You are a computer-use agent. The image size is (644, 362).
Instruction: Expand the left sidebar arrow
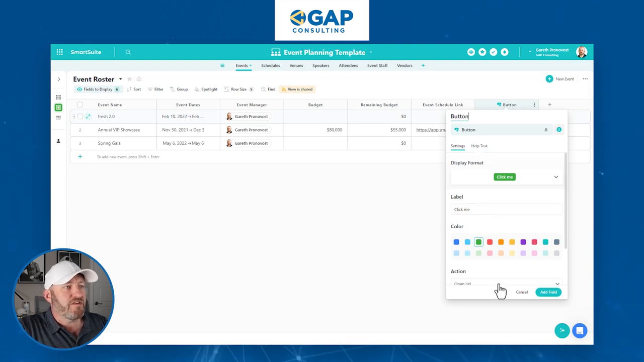pos(58,79)
